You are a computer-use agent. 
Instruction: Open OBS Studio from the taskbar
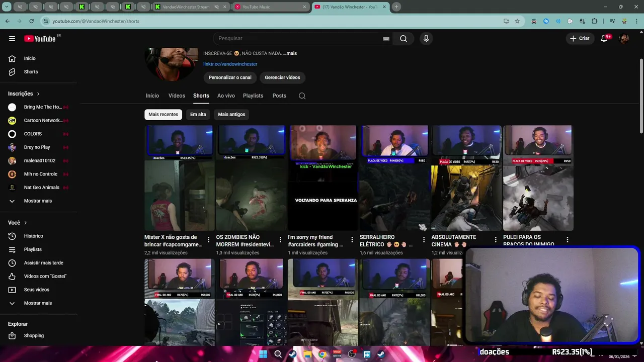(352, 354)
